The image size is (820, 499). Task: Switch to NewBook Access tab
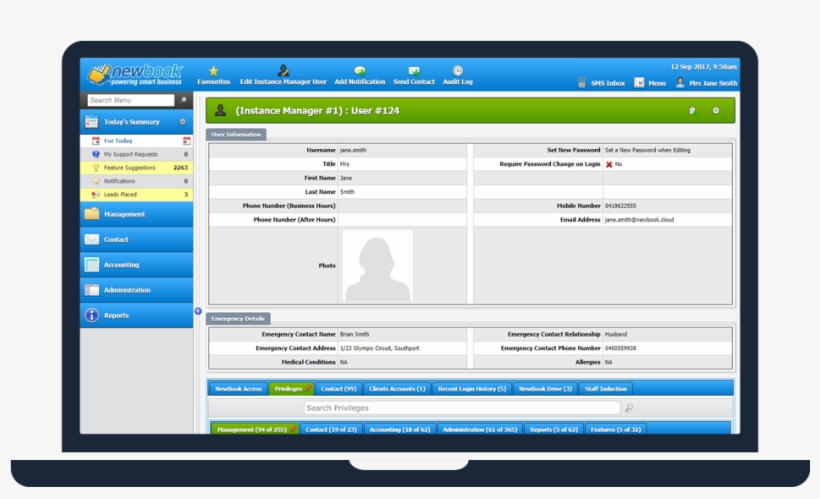pos(238,389)
